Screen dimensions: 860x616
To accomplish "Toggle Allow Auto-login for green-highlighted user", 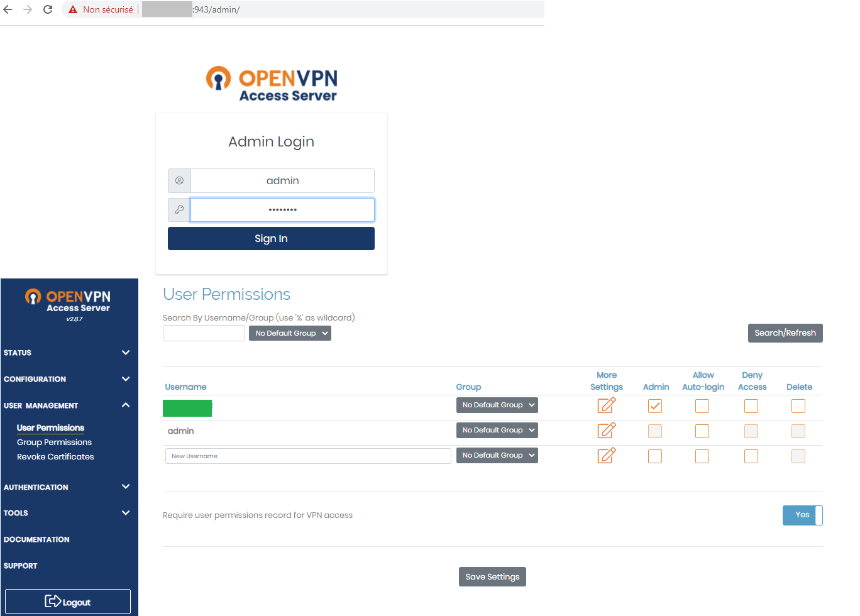I will 702,406.
